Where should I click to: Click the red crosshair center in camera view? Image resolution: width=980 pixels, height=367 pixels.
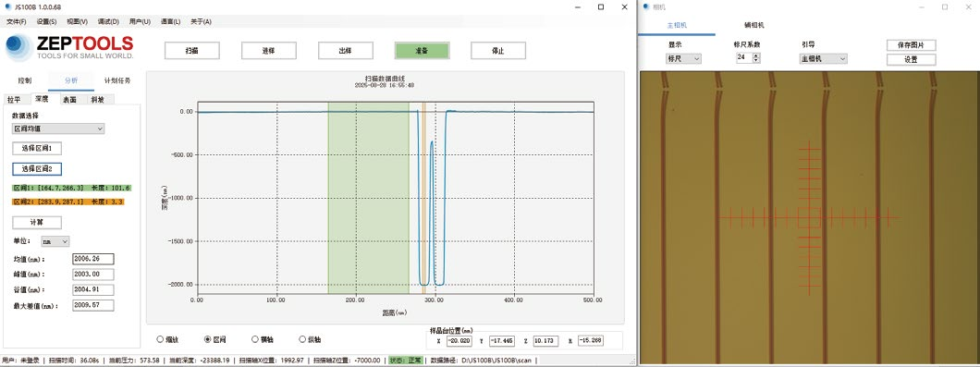[809, 217]
